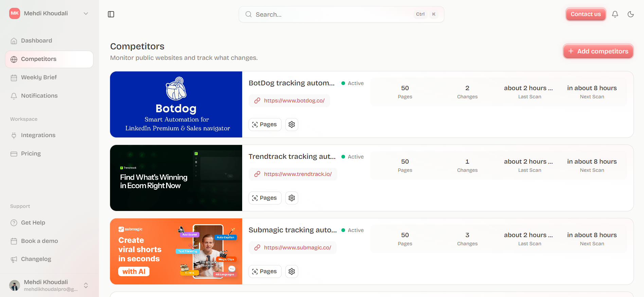Click the search magnifier icon

point(249,14)
